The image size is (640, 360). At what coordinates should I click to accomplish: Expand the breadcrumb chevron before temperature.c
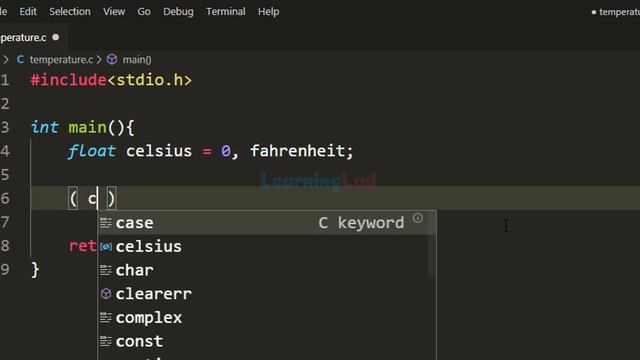(x=6, y=60)
